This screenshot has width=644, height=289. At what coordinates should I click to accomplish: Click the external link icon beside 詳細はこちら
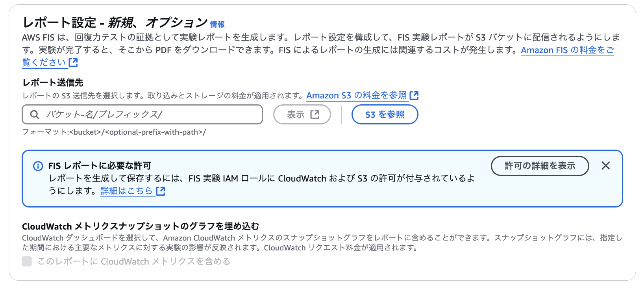tap(161, 191)
